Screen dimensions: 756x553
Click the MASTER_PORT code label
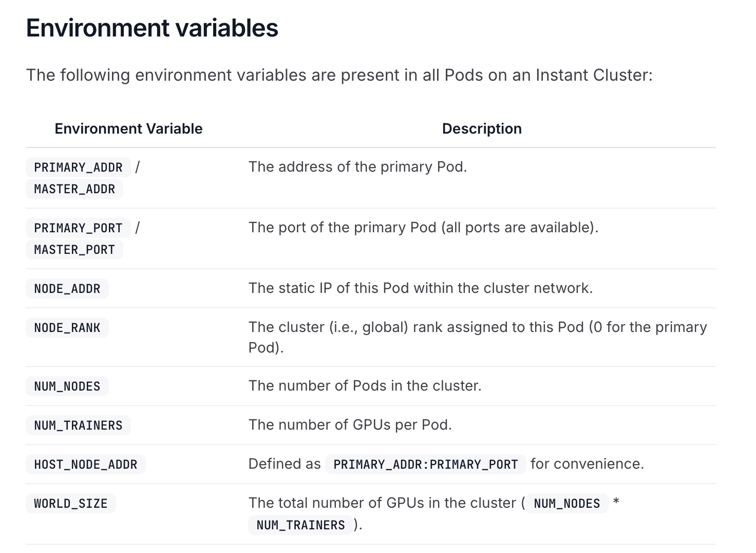74,250
